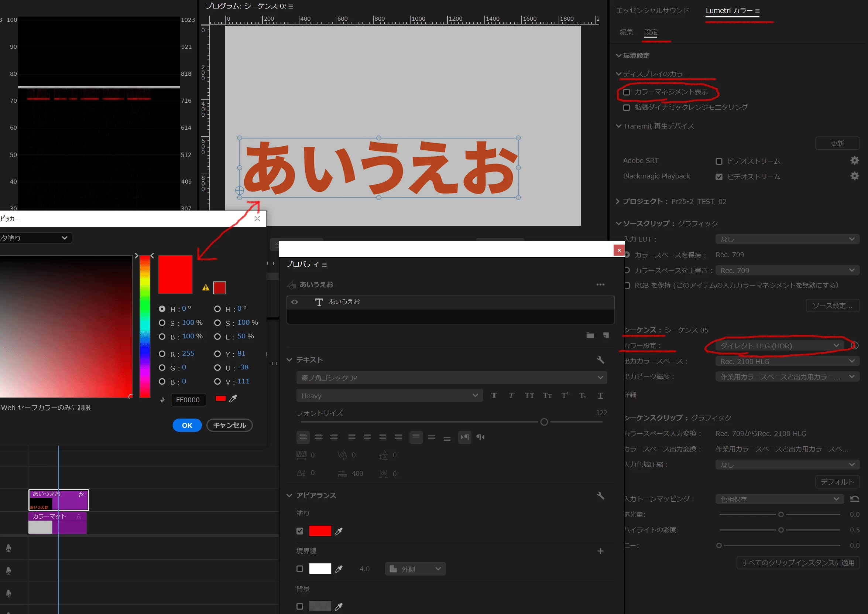
Task: Click the Text section wrench settings icon
Action: pyautogui.click(x=600, y=359)
